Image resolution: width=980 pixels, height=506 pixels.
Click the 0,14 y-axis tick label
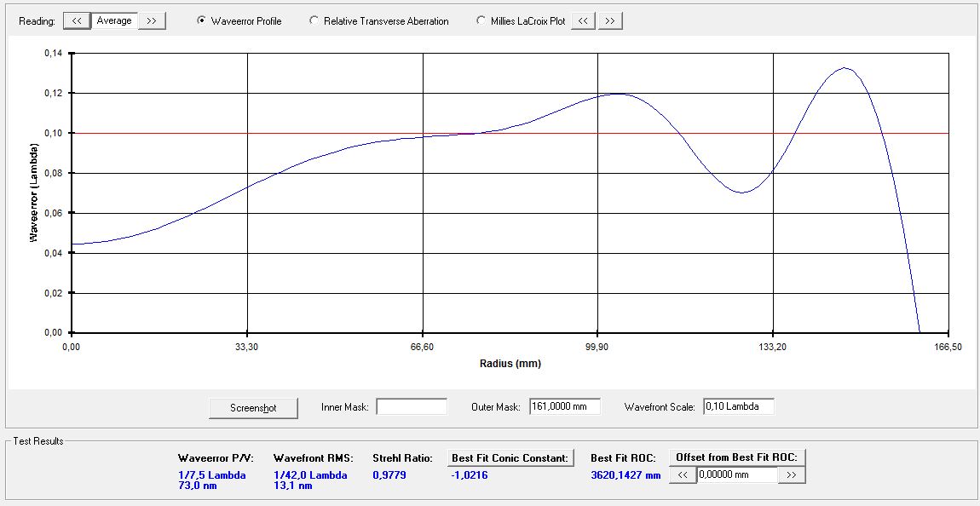coord(53,53)
